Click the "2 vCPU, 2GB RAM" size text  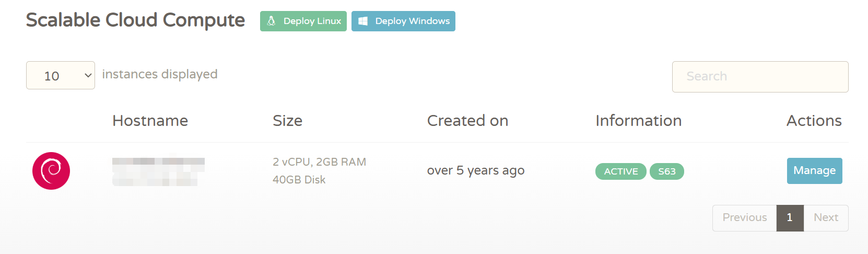click(319, 162)
